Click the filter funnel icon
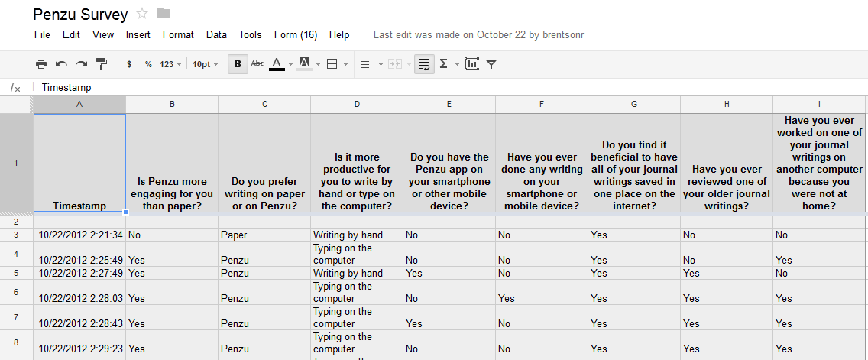 491,64
